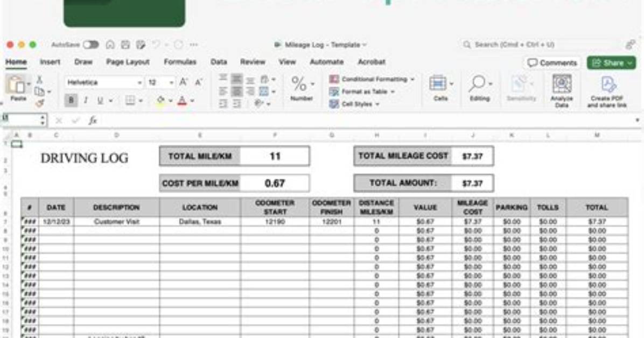Expand the formula bar chevron
The width and height of the screenshot is (644, 338).
pyautogui.click(x=637, y=121)
